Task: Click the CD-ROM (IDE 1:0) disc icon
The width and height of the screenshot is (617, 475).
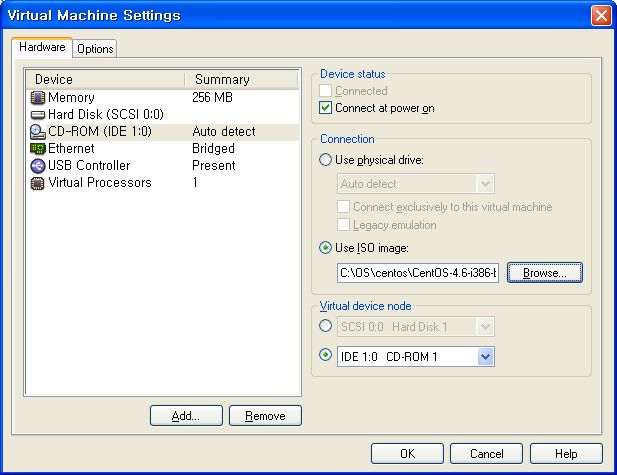Action: click(38, 132)
